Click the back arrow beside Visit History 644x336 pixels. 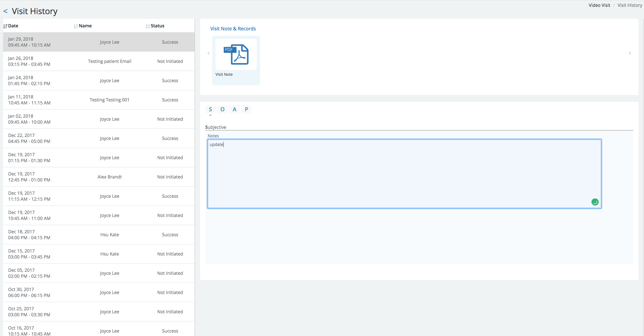coord(6,11)
